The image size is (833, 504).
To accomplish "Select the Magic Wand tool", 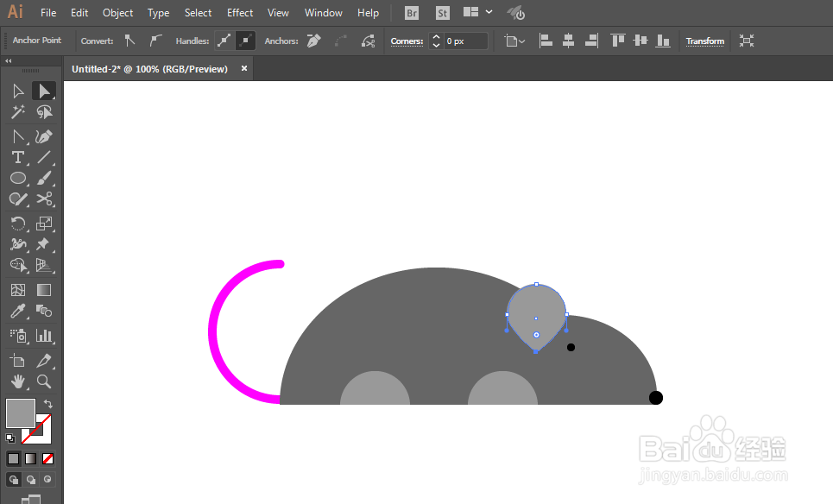I will [x=18, y=112].
